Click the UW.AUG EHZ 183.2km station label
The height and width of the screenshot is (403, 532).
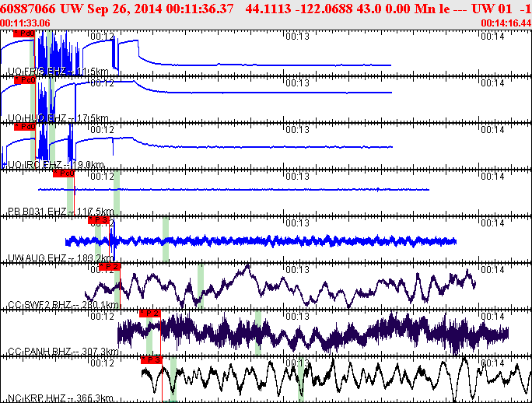61,258
